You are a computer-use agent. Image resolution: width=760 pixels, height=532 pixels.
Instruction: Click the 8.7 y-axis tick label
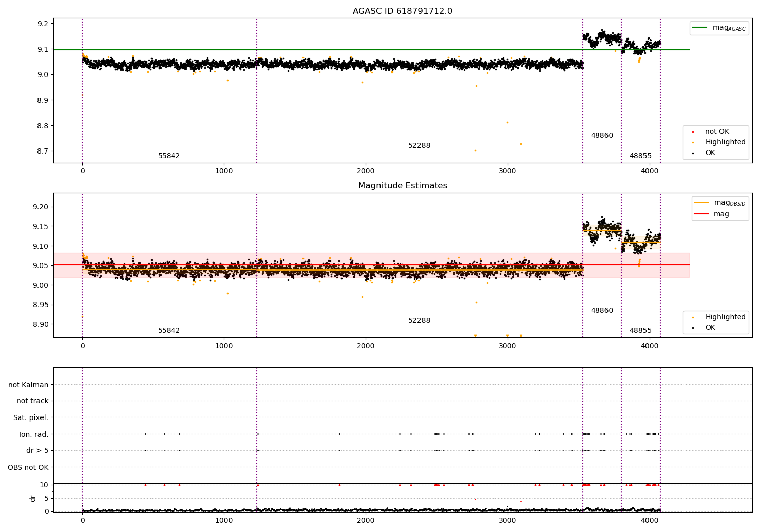click(43, 151)
